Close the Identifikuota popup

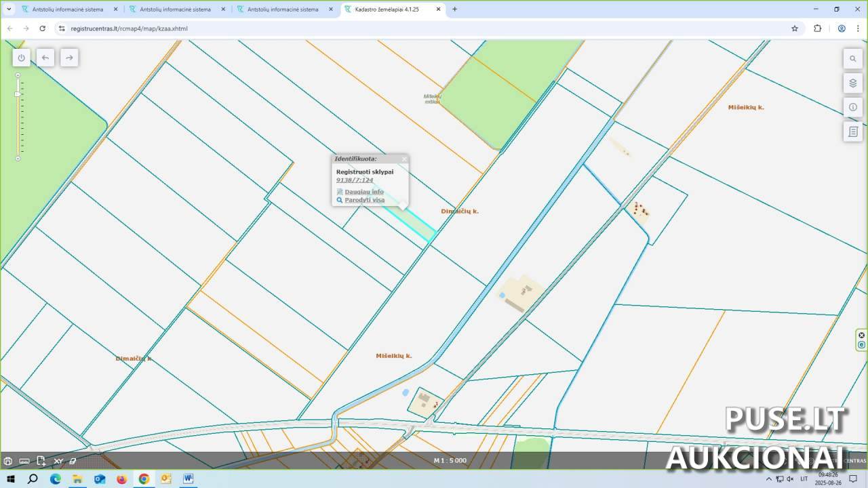pyautogui.click(x=404, y=159)
